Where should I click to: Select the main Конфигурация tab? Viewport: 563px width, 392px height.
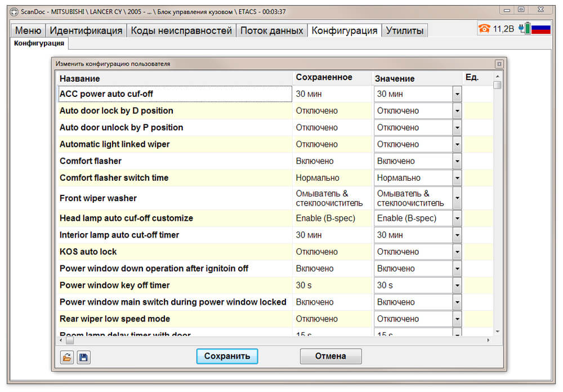click(x=345, y=30)
